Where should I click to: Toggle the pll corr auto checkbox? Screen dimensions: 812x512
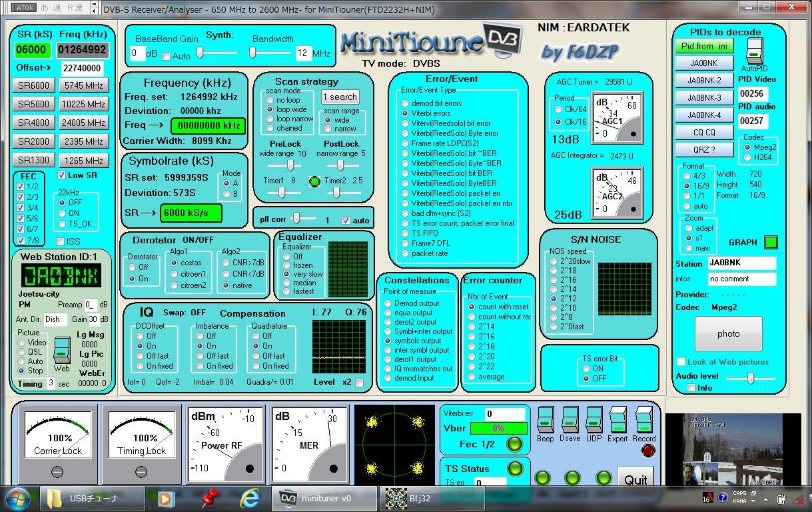tap(346, 220)
